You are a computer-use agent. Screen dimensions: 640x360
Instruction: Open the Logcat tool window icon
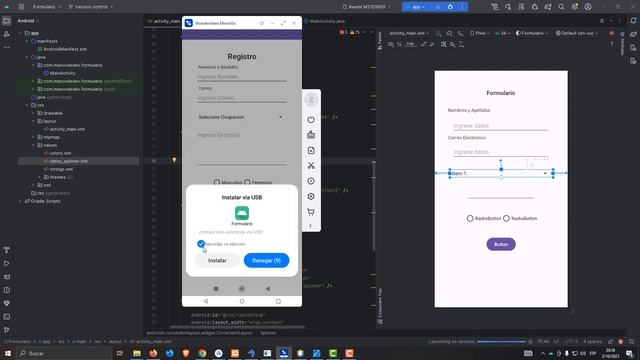pyautogui.click(x=7, y=277)
